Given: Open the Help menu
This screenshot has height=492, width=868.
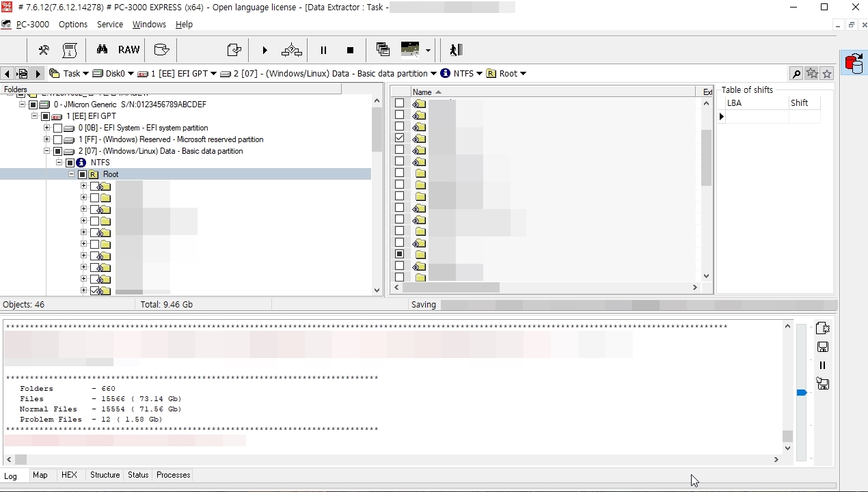Looking at the screenshot, I should point(184,24).
